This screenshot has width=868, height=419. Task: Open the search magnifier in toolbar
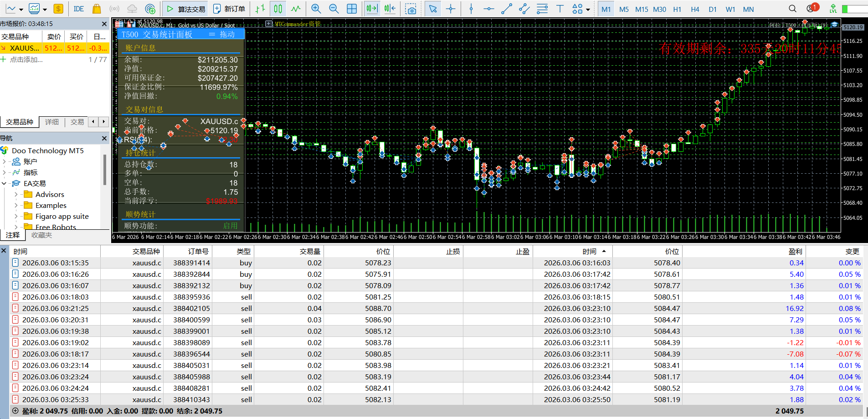pos(792,9)
